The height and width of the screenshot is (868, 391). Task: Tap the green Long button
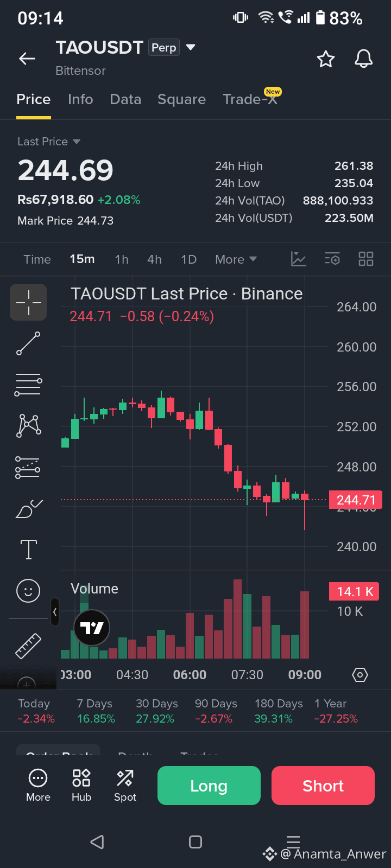click(x=209, y=786)
